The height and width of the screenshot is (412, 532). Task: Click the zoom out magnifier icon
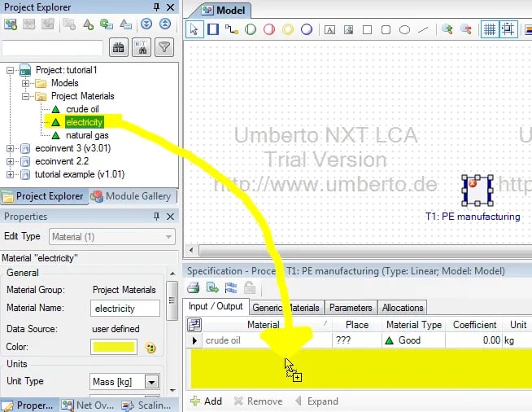(x=466, y=29)
